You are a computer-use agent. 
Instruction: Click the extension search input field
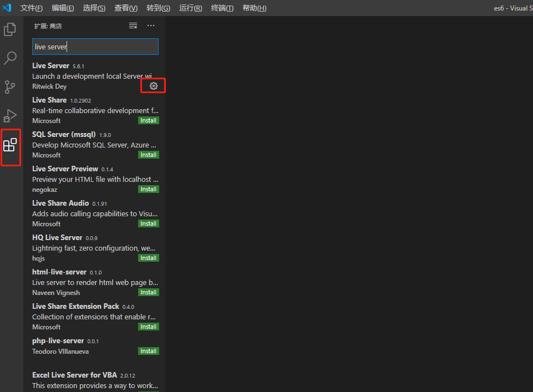click(x=95, y=47)
